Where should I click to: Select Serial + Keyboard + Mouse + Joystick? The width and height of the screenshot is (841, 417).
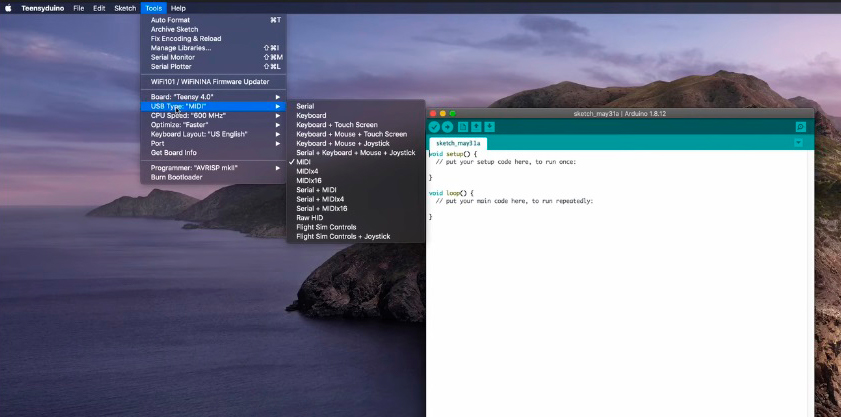click(x=356, y=153)
